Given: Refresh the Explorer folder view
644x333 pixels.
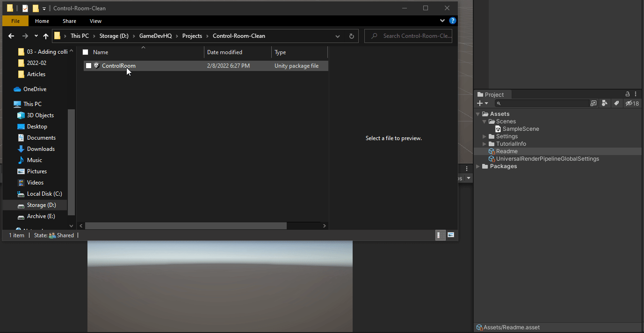Looking at the screenshot, I should (352, 36).
